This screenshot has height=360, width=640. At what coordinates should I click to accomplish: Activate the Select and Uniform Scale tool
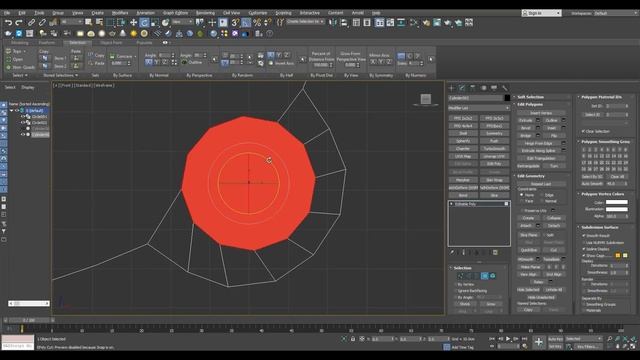155,23
